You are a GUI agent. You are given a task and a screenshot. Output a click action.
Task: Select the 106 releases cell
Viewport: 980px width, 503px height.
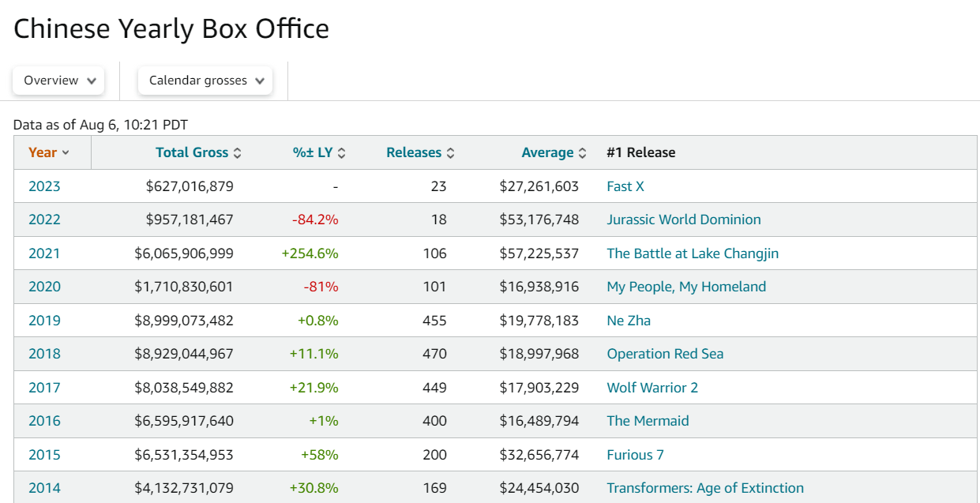click(434, 253)
